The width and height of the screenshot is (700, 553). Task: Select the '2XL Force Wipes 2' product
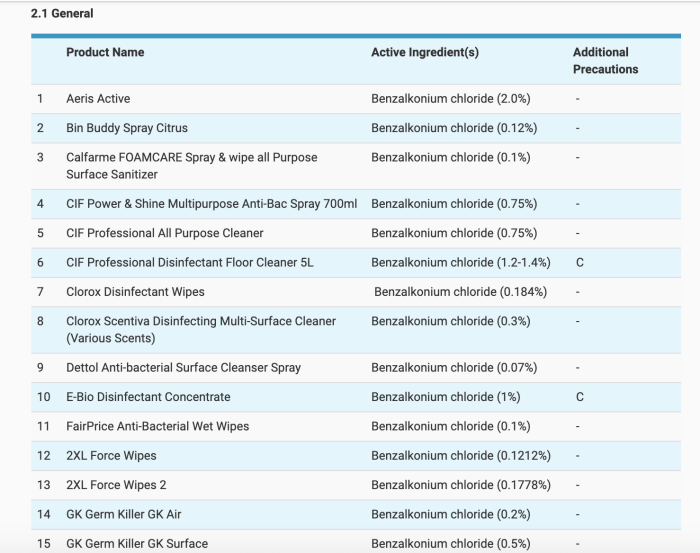tap(116, 485)
